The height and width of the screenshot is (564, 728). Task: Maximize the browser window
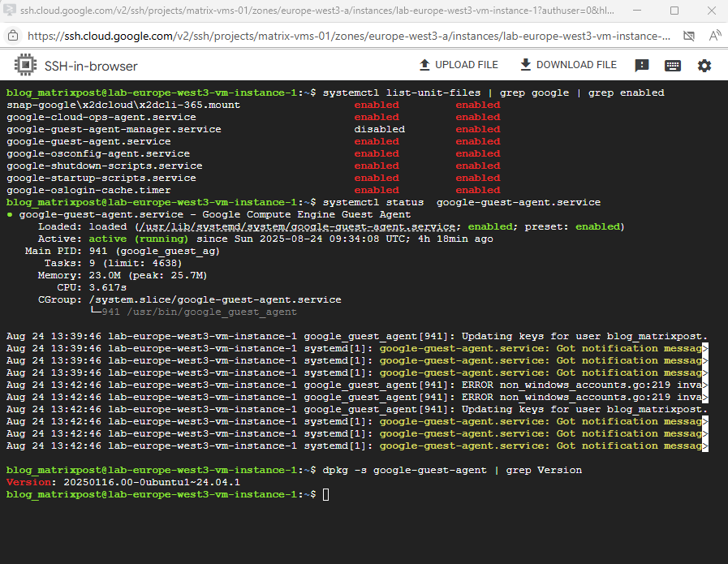(x=674, y=11)
